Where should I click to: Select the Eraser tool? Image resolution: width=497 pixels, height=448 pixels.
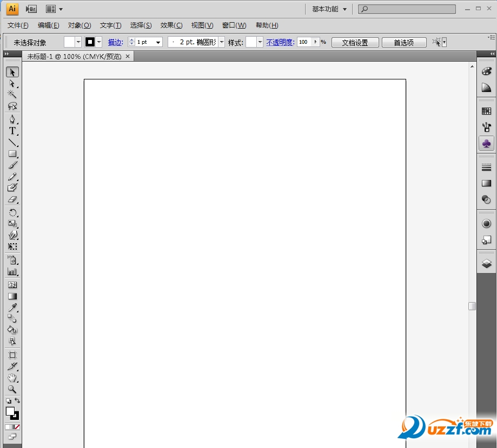(x=12, y=199)
